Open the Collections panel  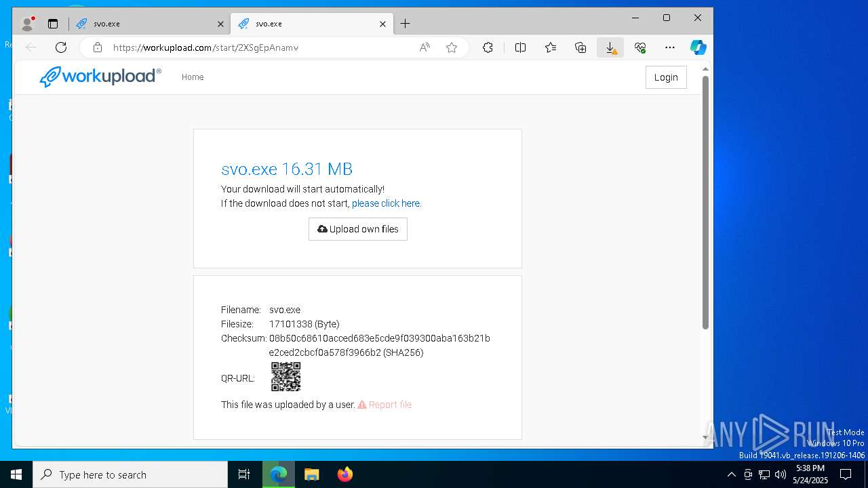tap(580, 47)
